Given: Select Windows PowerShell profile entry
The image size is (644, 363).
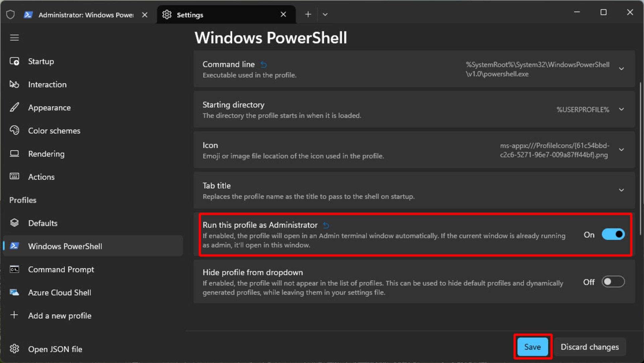Looking at the screenshot, I should pyautogui.click(x=93, y=246).
